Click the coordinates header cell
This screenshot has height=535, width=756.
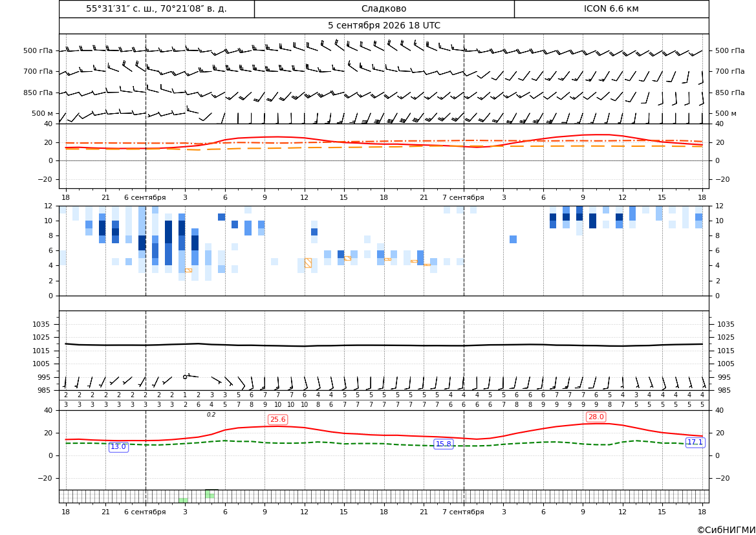pos(157,8)
